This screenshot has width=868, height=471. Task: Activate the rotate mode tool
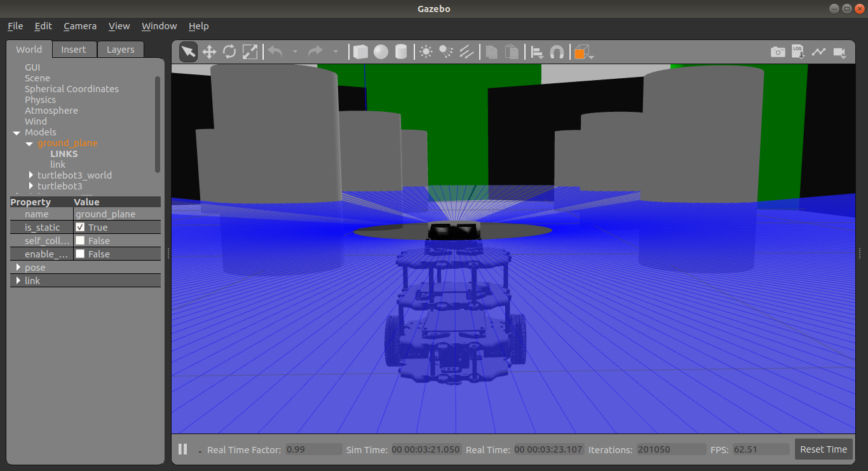pos(229,51)
